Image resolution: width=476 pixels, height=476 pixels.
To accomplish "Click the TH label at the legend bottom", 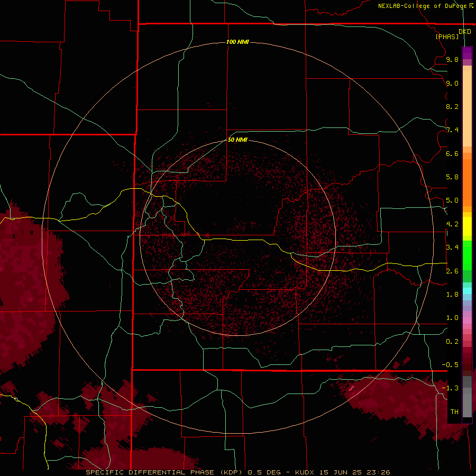I will coord(454,411).
